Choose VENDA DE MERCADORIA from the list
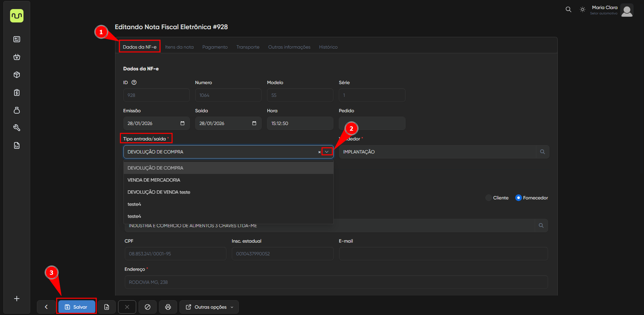644x315 pixels. (x=154, y=180)
